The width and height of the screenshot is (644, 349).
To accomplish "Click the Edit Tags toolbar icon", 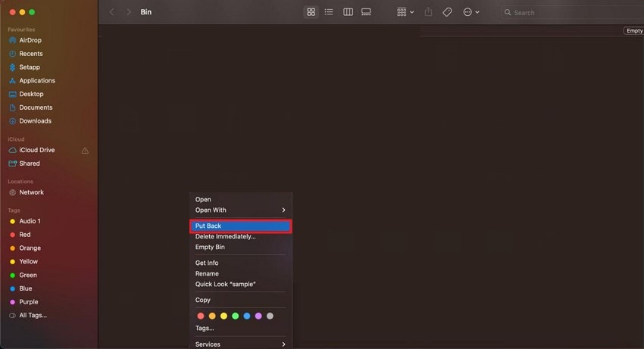I will pyautogui.click(x=447, y=12).
